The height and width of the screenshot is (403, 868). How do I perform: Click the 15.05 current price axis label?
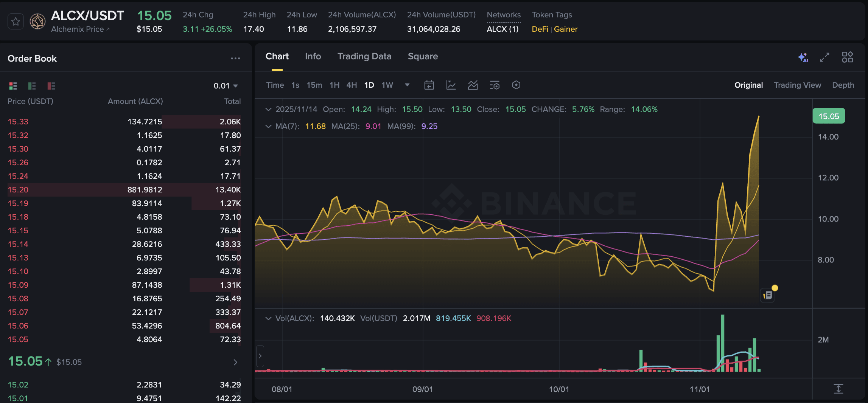tap(828, 116)
